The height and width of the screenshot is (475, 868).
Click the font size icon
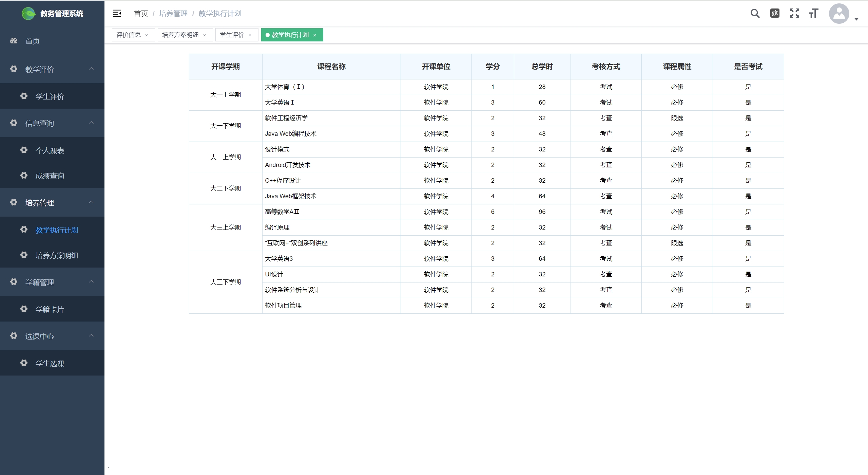(813, 13)
